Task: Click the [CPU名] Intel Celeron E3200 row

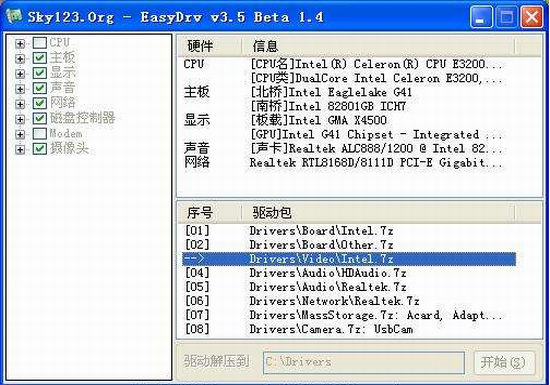Action: click(349, 64)
